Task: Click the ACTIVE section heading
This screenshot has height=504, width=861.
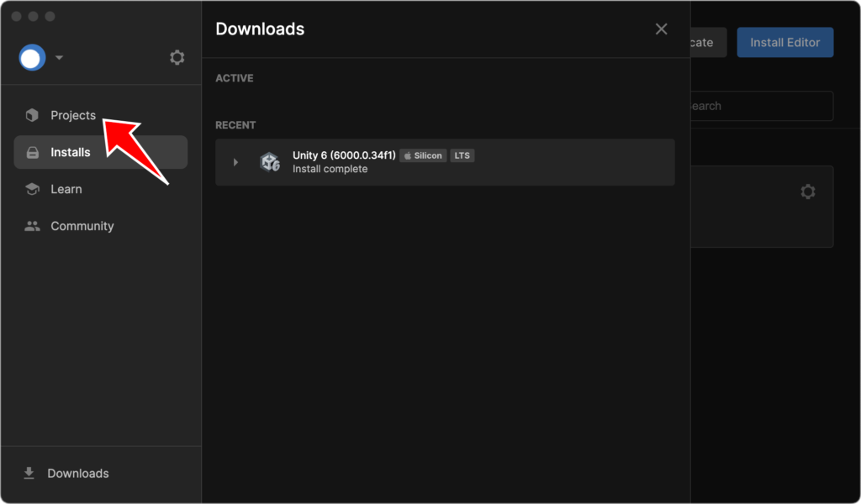Action: tap(235, 78)
